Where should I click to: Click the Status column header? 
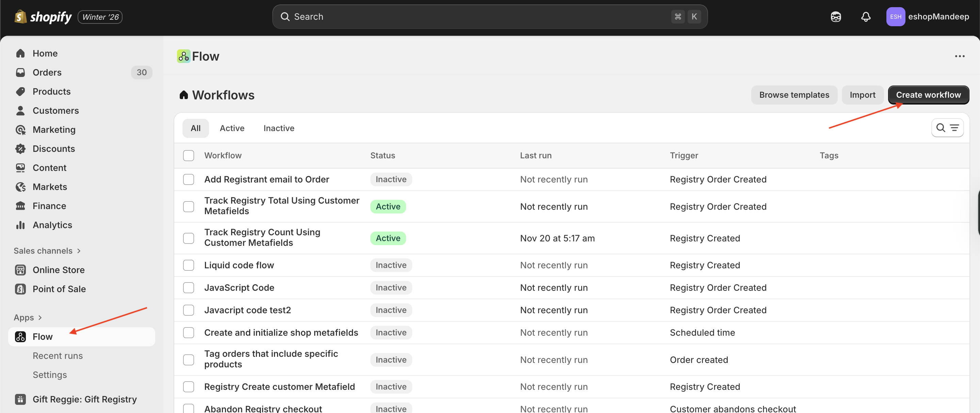tap(383, 155)
